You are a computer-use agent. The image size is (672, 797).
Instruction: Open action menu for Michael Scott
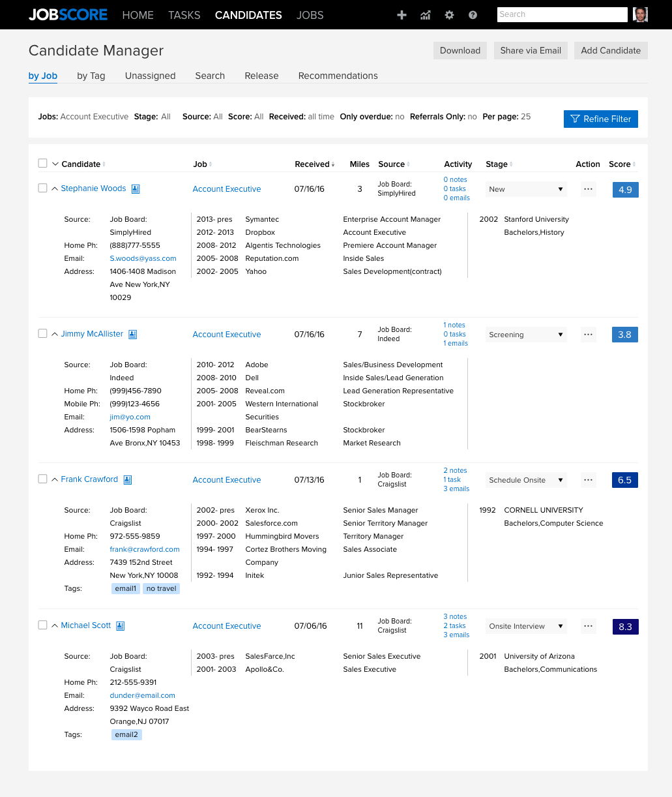588,626
